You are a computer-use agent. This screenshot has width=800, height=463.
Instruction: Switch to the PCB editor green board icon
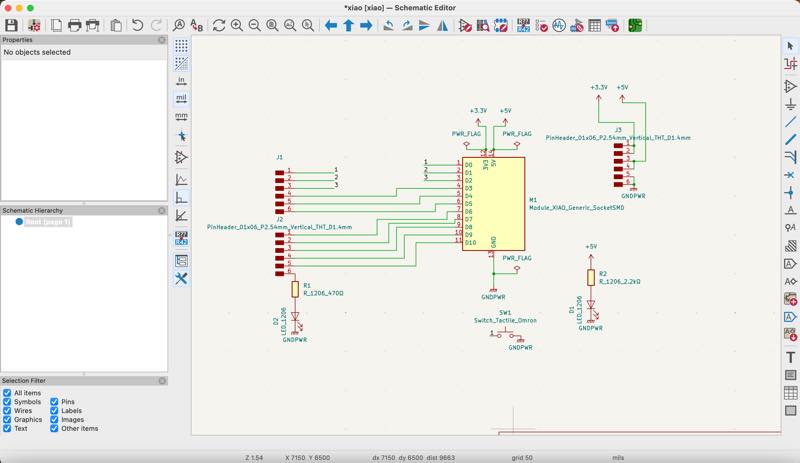(x=635, y=25)
